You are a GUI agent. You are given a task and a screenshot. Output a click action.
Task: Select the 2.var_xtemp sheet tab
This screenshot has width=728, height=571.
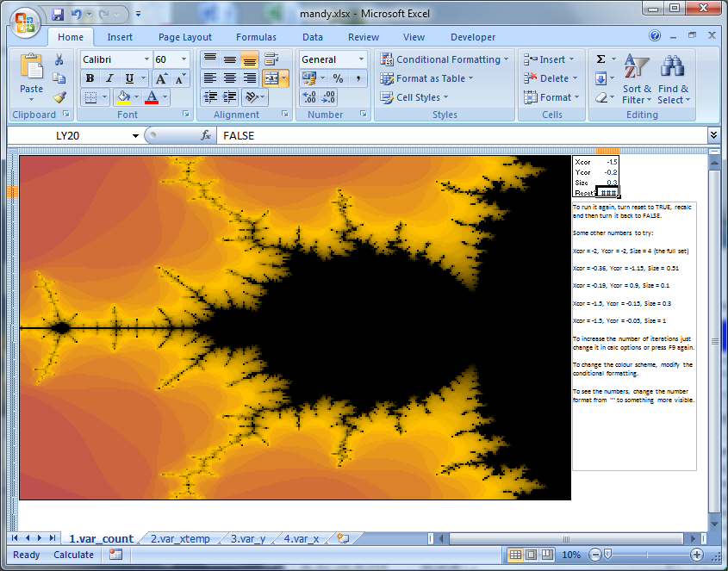click(180, 538)
